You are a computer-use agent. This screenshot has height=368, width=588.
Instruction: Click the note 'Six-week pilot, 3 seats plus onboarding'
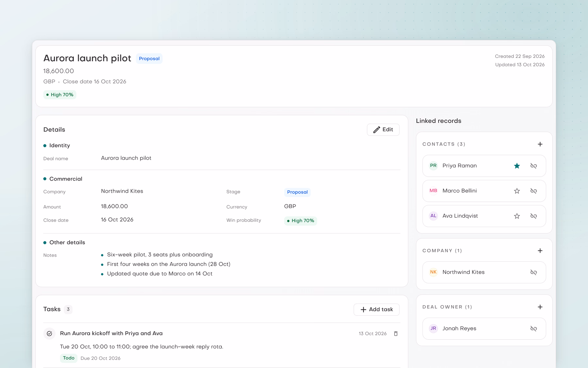point(160,255)
